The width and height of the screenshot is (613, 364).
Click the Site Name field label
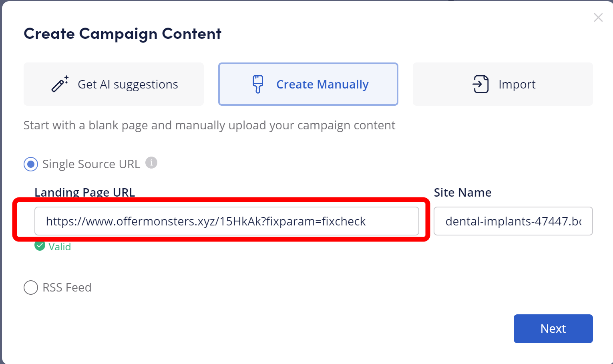coord(462,193)
